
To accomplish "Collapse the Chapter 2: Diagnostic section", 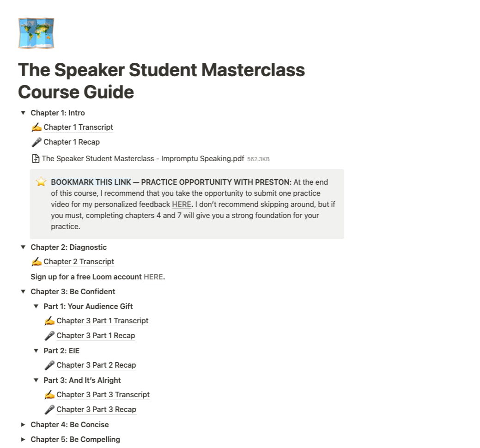I will pyautogui.click(x=23, y=248).
